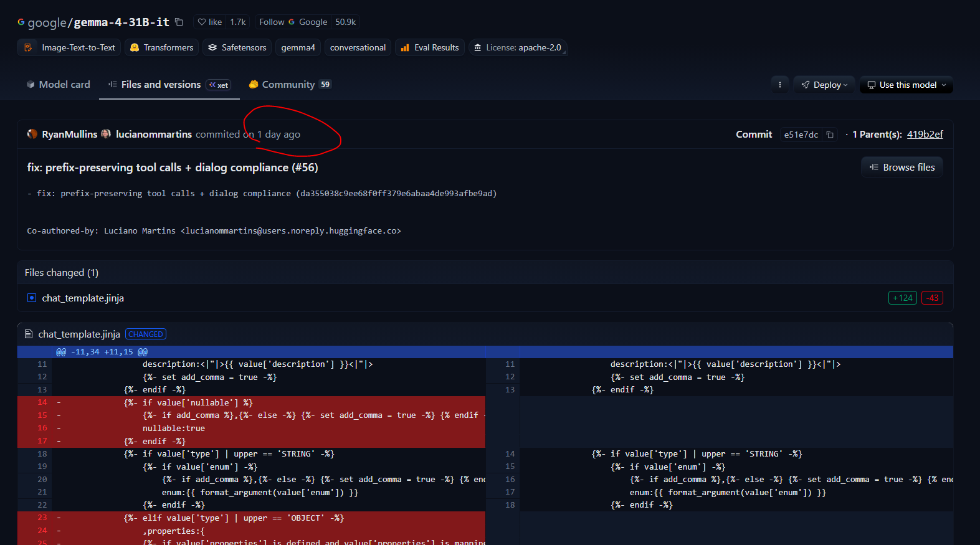Like the model with the heart button
980x545 pixels.
(x=210, y=22)
